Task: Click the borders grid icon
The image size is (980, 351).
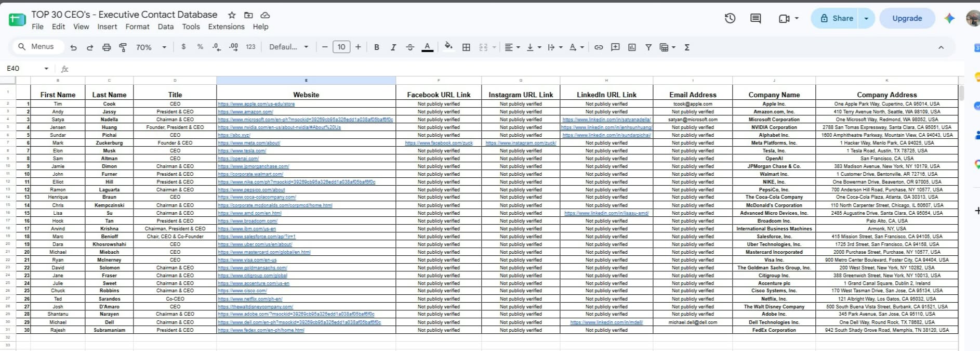Action: (466, 47)
